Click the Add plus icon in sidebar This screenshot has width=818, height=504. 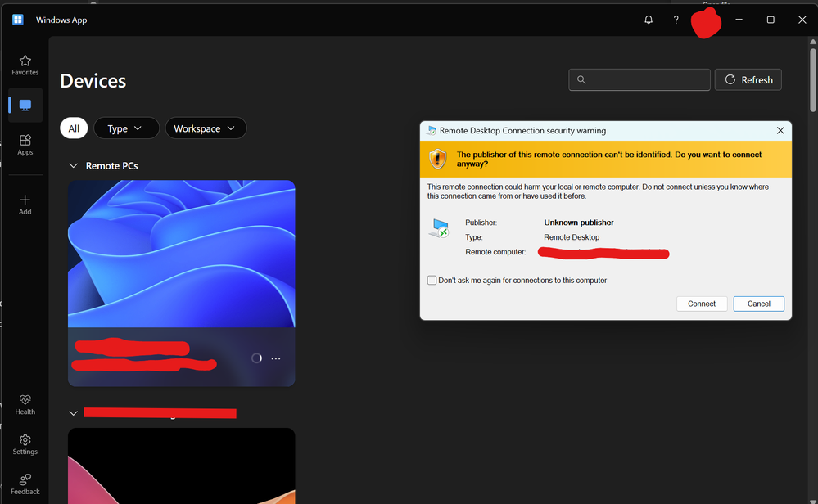click(25, 200)
